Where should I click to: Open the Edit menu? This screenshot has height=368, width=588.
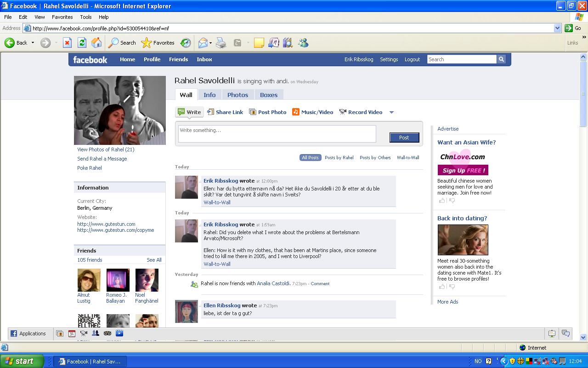tap(23, 17)
